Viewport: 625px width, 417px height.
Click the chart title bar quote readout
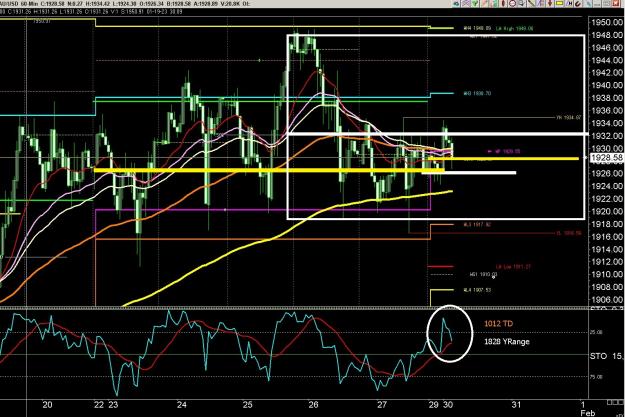pos(125,4)
